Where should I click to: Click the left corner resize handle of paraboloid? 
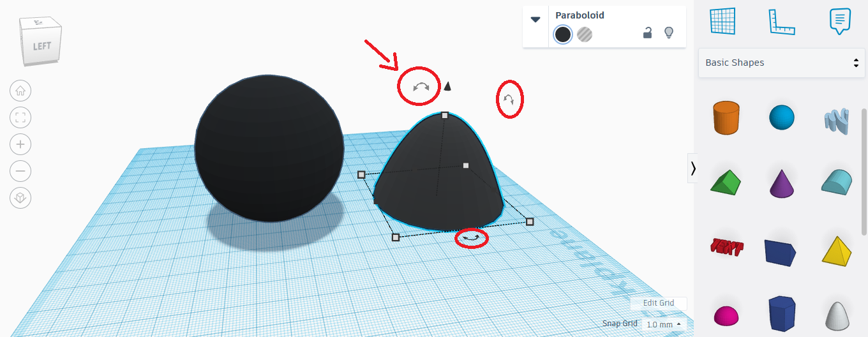click(361, 174)
